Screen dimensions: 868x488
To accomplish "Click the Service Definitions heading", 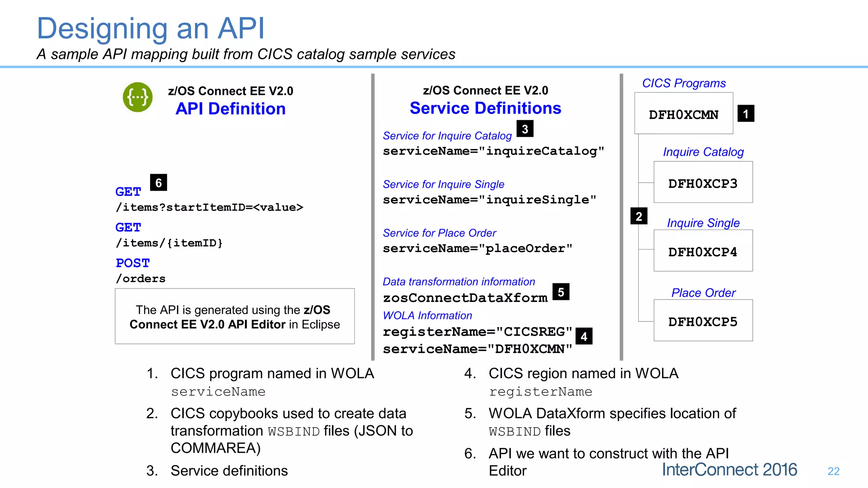I will 485,108.
